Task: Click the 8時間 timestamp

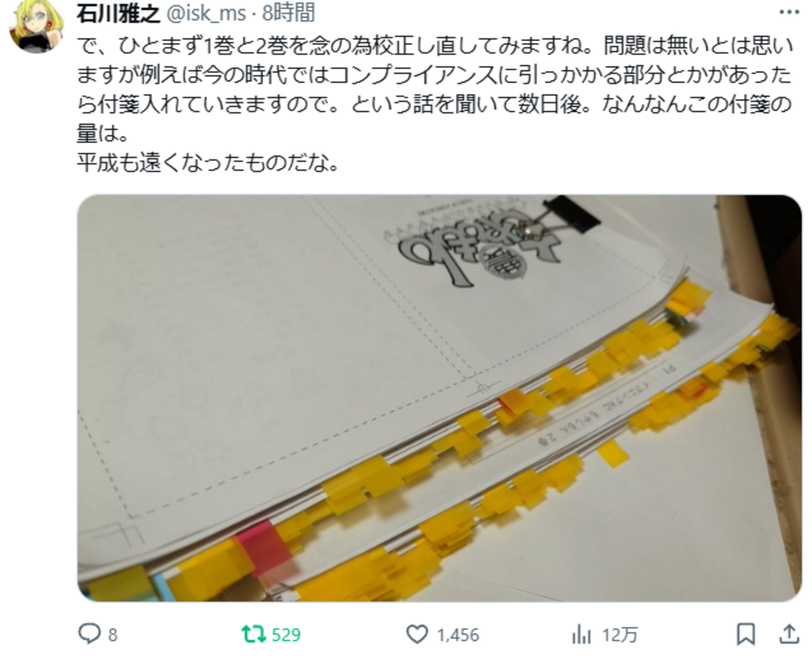Action: click(289, 12)
